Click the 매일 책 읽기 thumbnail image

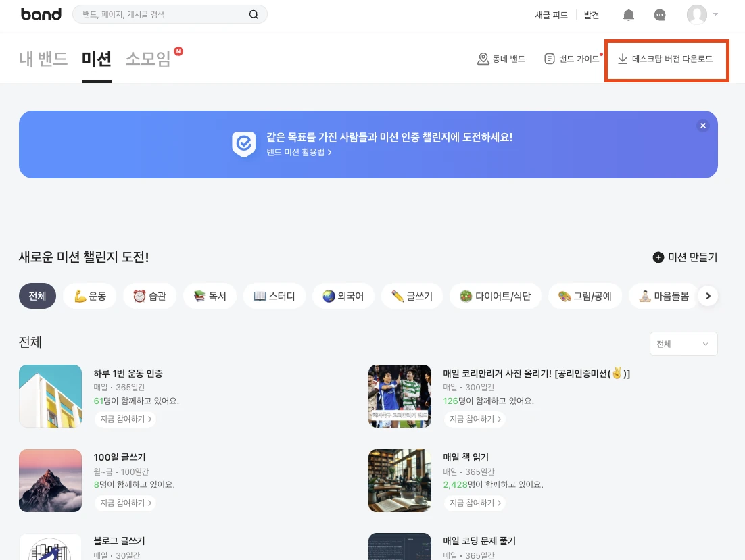(x=400, y=480)
